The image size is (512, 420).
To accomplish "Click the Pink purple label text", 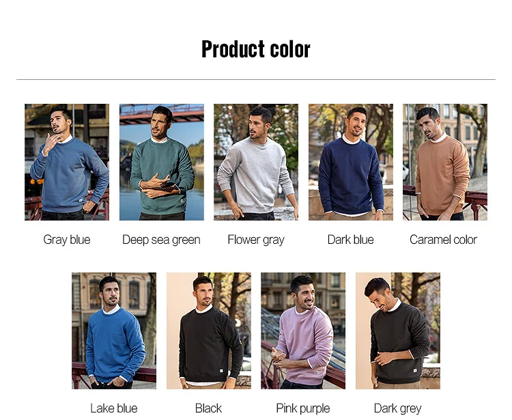I will (303, 408).
